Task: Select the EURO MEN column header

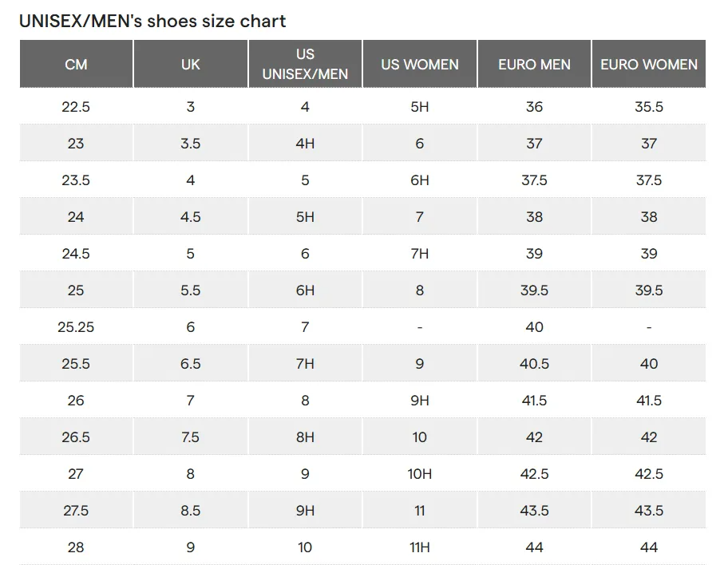Action: point(534,64)
